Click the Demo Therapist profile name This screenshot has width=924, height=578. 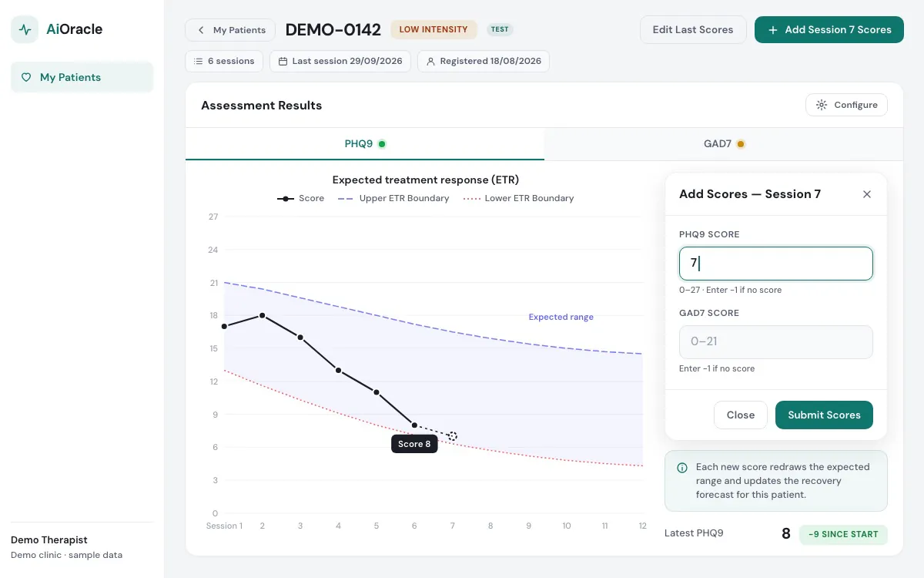point(49,540)
